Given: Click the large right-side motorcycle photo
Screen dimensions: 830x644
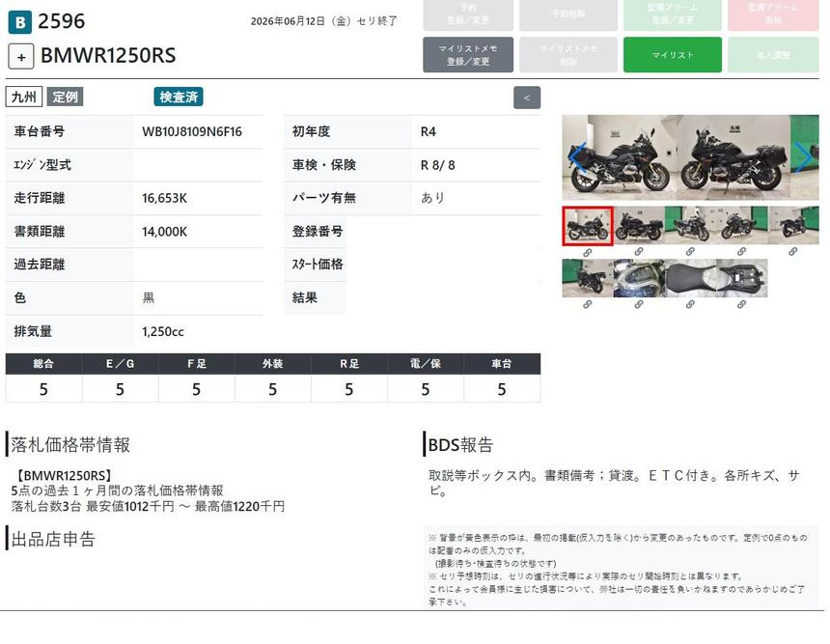Looking at the screenshot, I should pos(733,157).
